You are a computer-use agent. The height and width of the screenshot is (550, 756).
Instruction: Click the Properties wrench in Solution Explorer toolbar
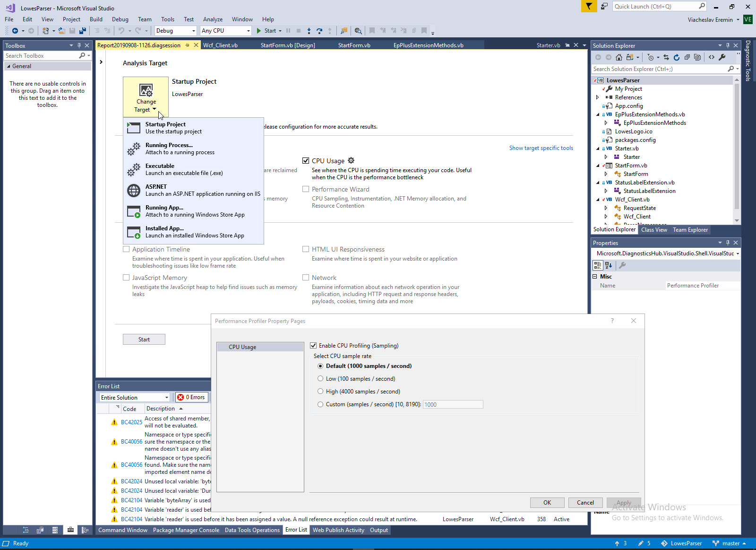[x=722, y=57]
